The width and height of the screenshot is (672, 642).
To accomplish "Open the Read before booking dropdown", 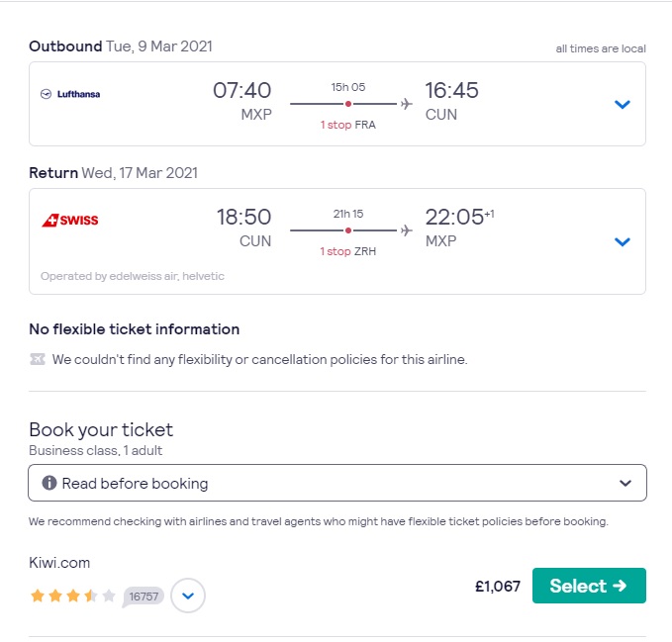I will pos(337,483).
